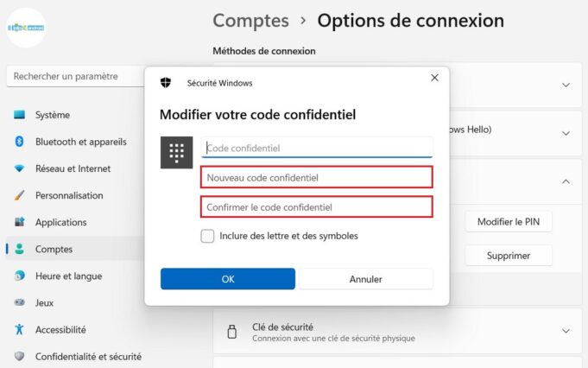
Task: Click the Accessibilité figure icon
Action: point(19,329)
